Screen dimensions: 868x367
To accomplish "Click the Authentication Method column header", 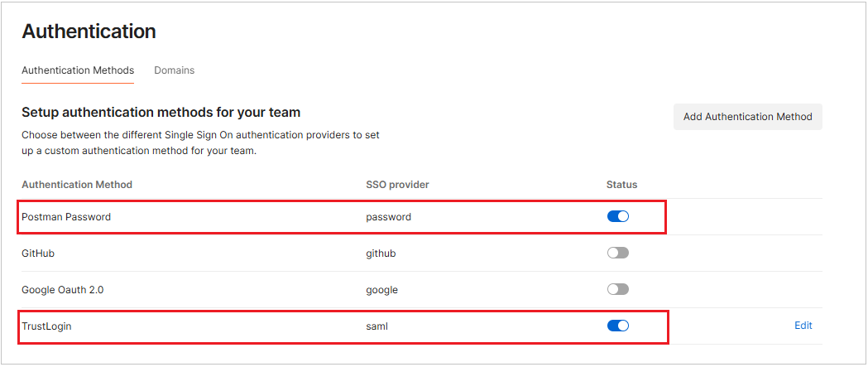I will point(77,185).
